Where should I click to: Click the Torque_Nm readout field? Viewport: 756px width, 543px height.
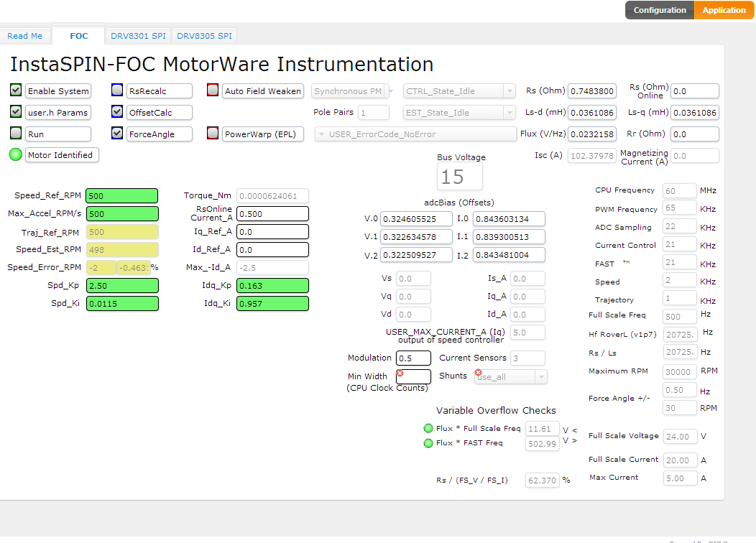pos(272,195)
